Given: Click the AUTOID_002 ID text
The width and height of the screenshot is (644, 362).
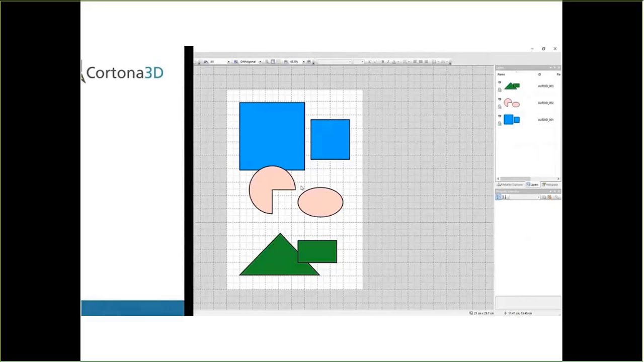Looking at the screenshot, I should click(546, 103).
